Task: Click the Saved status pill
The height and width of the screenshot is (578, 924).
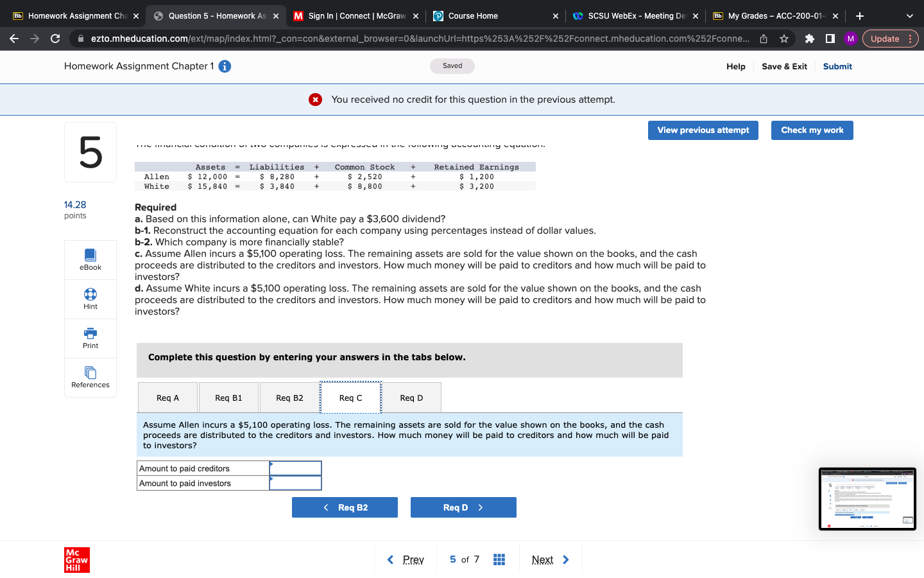Action: [452, 66]
